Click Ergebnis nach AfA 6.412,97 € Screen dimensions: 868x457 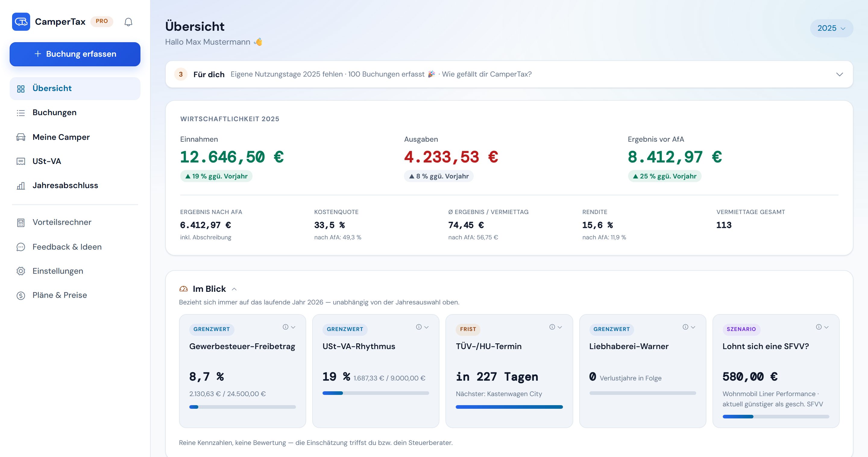click(206, 225)
